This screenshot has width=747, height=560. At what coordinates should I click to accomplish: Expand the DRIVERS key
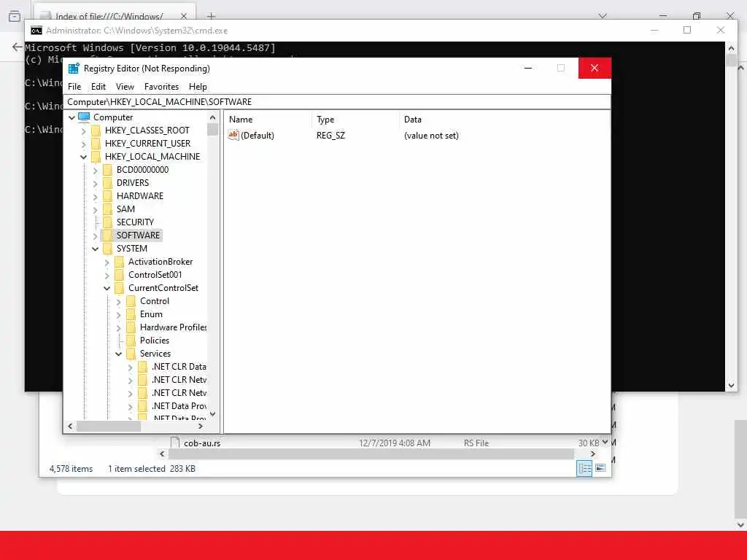(96, 183)
